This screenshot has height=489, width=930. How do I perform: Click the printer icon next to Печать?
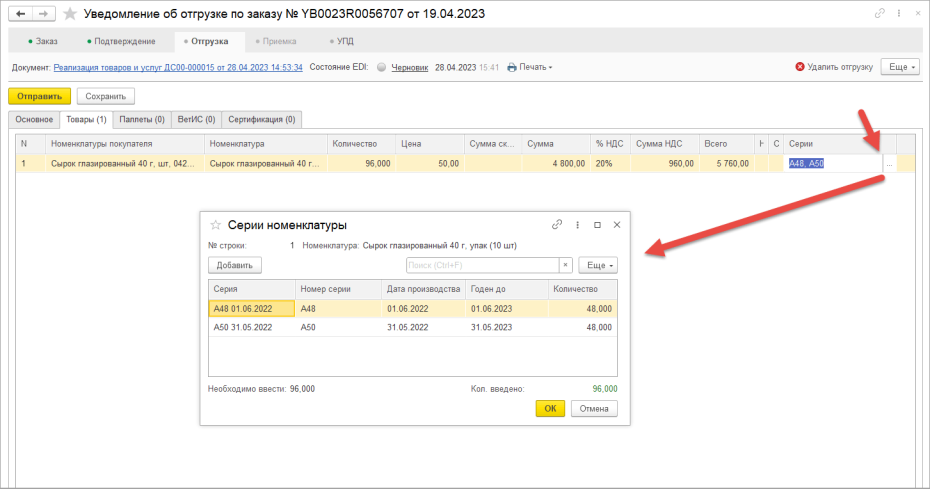point(512,68)
